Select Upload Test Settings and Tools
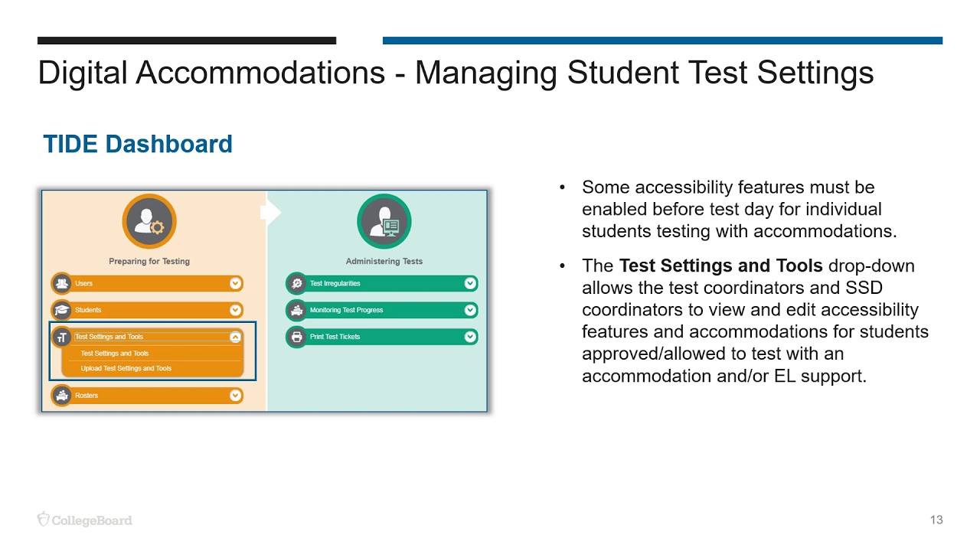The width and height of the screenshot is (980, 551). (126, 369)
